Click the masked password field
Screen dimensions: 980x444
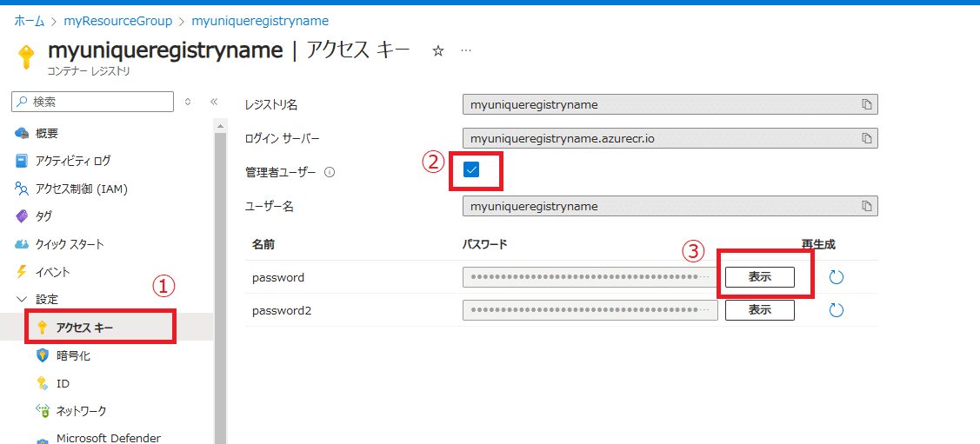(590, 276)
